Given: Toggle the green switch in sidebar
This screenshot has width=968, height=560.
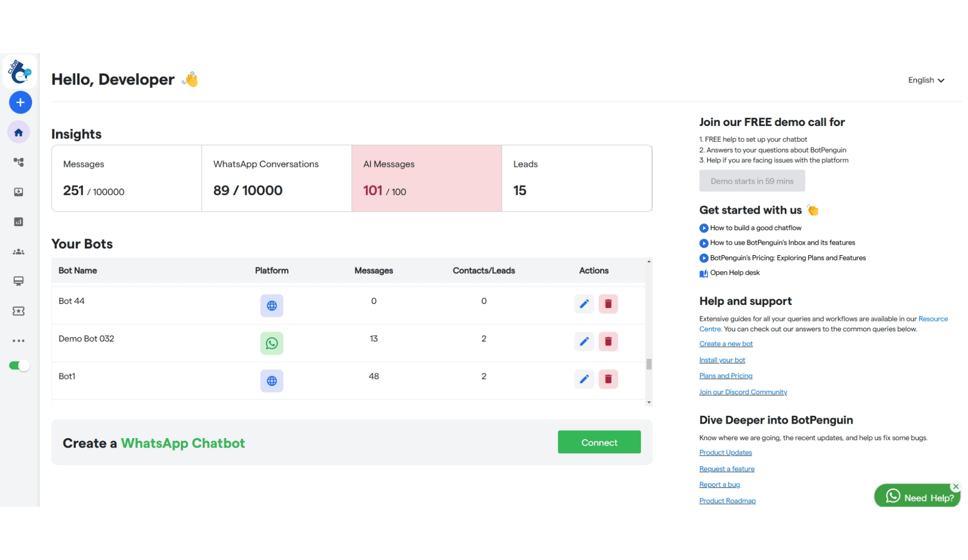Looking at the screenshot, I should click(x=19, y=366).
